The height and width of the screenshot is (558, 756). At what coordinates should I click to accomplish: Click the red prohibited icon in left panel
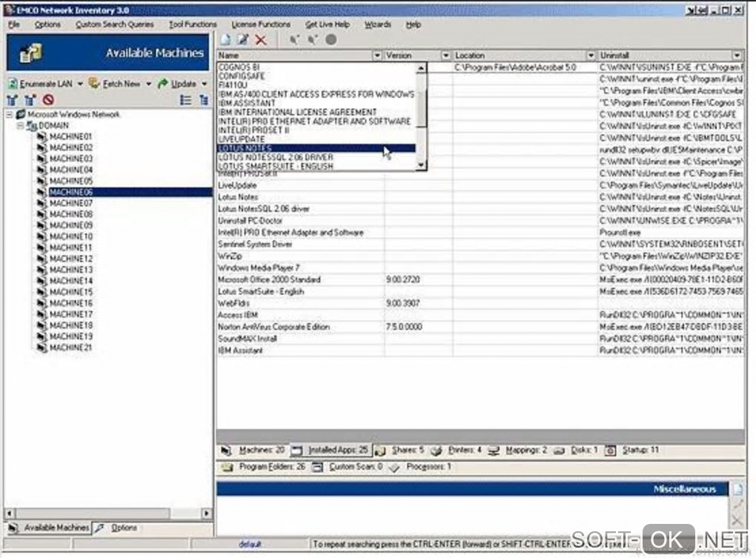tap(47, 100)
